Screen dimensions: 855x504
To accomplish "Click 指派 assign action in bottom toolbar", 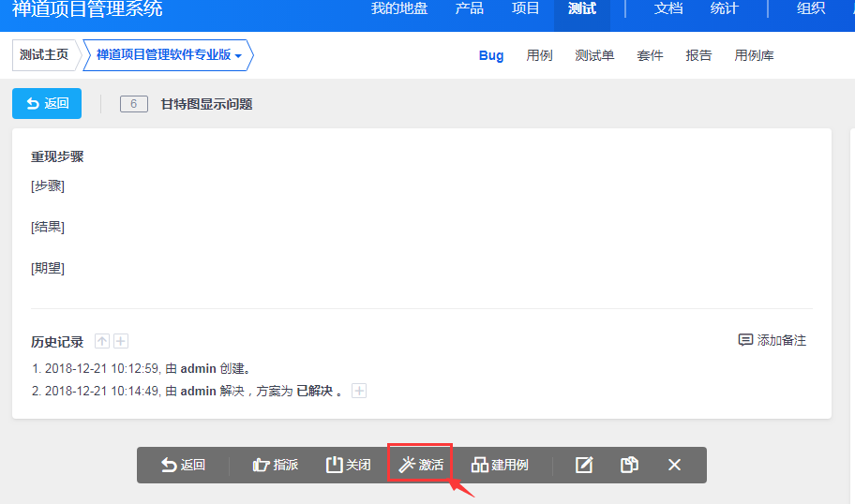I will pos(276,465).
